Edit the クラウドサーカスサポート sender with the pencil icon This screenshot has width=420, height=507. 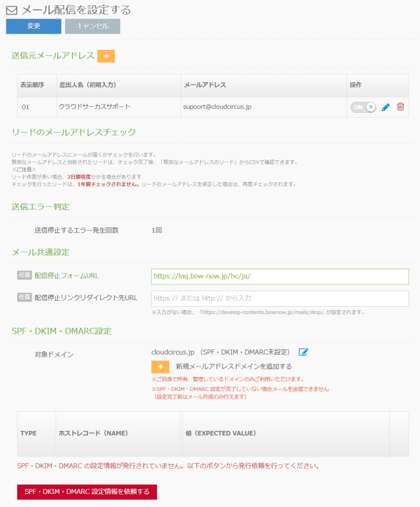pos(385,107)
